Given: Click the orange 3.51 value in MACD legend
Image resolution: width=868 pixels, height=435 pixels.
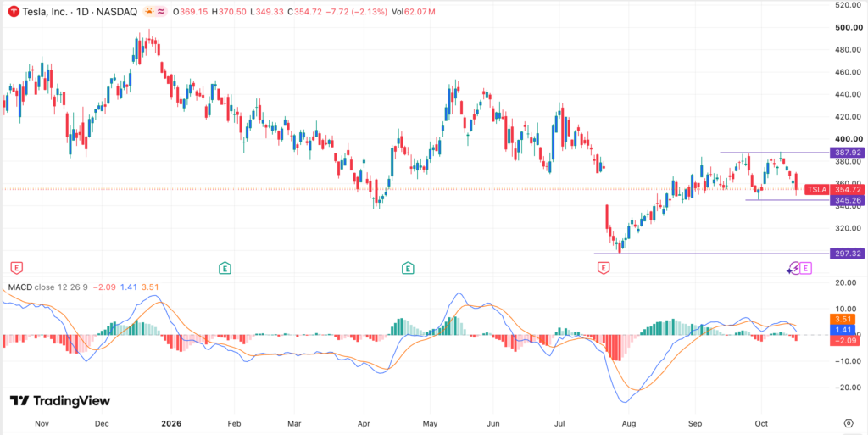Looking at the screenshot, I should [151, 287].
